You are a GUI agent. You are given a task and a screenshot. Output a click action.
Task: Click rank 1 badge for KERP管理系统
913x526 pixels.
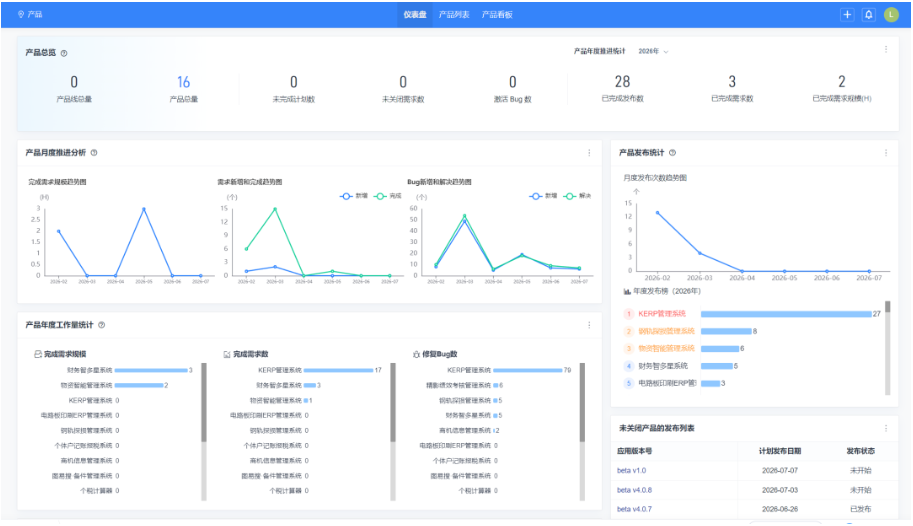629,314
